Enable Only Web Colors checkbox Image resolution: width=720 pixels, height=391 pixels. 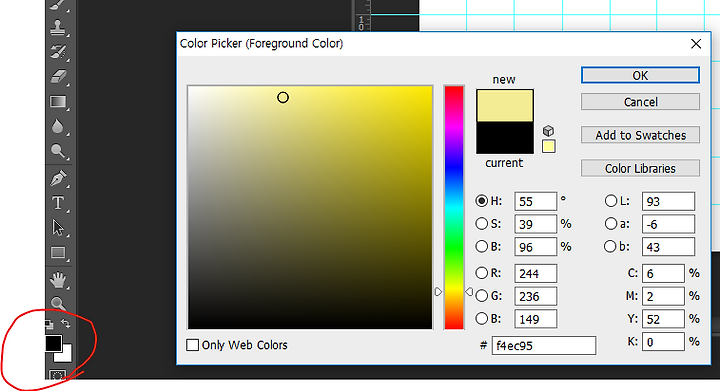point(192,345)
